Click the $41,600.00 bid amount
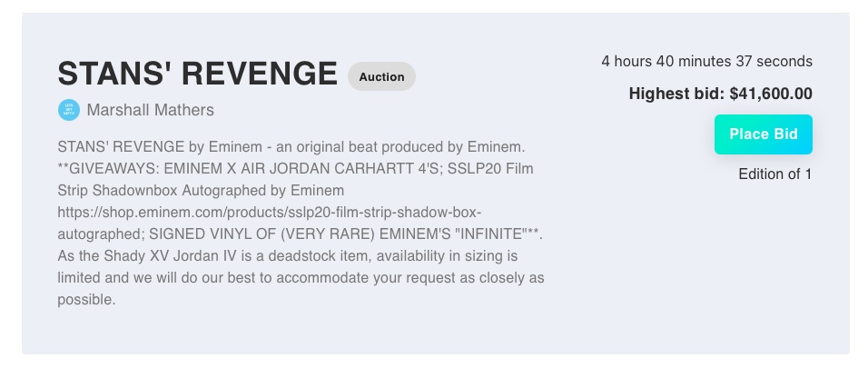This screenshot has height=368, width=868. [x=771, y=94]
